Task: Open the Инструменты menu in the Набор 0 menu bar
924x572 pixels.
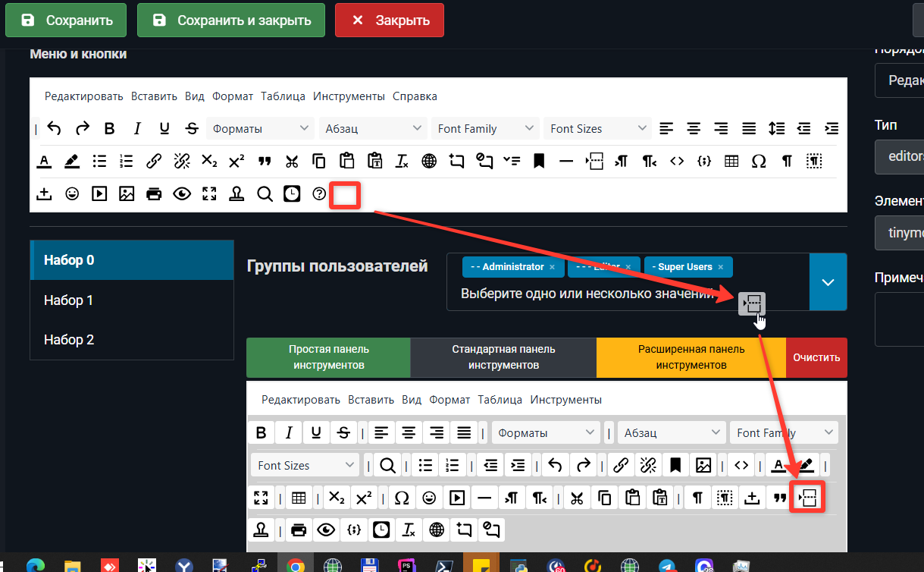Action: (x=566, y=399)
